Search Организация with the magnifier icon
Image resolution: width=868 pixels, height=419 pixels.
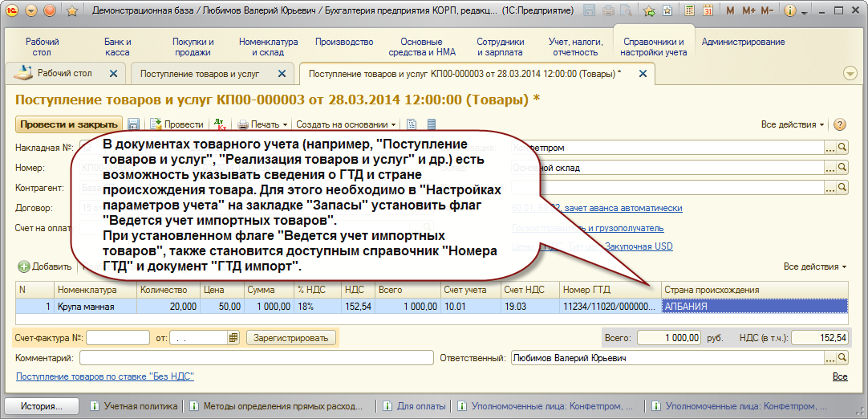pos(842,148)
